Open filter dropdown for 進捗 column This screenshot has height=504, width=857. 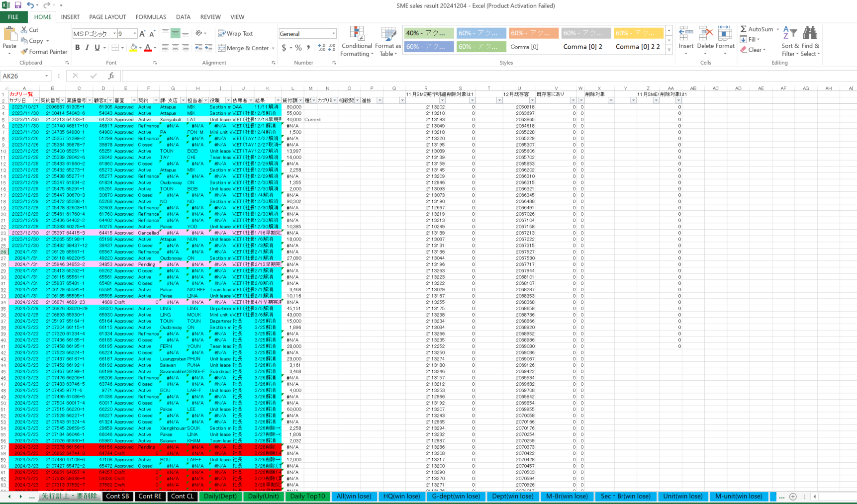tap(380, 100)
